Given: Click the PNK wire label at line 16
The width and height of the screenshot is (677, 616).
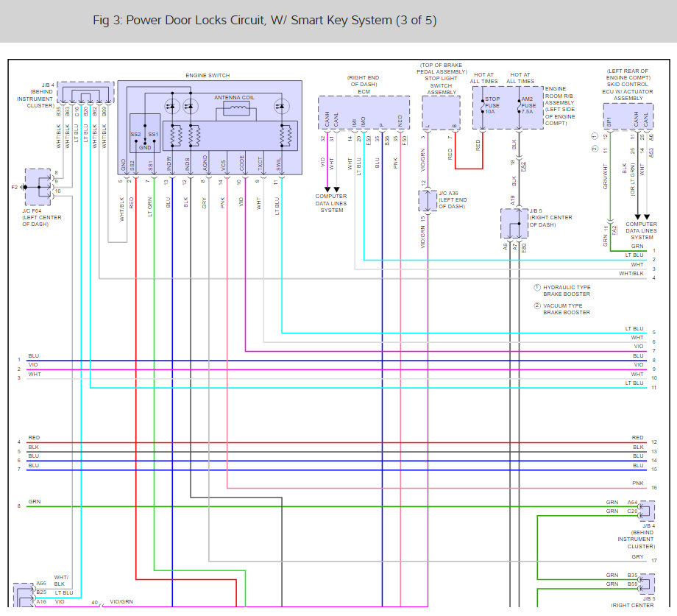Looking at the screenshot, I should click(x=637, y=484).
